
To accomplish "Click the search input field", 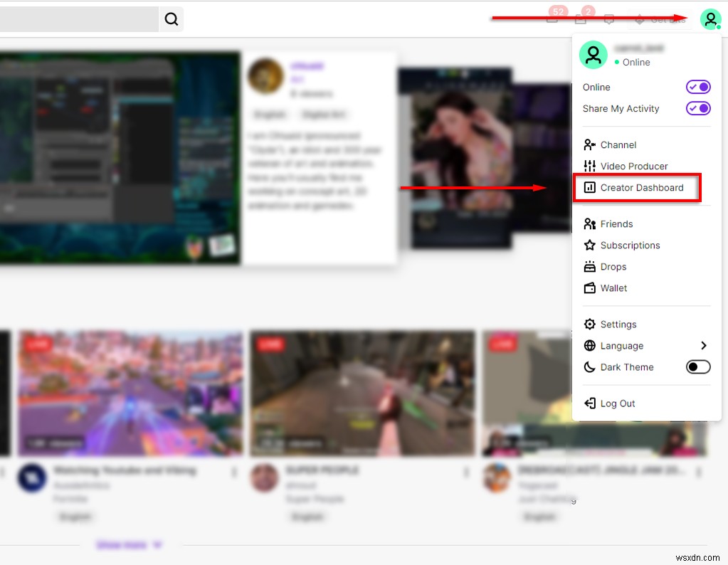I will coord(79,19).
